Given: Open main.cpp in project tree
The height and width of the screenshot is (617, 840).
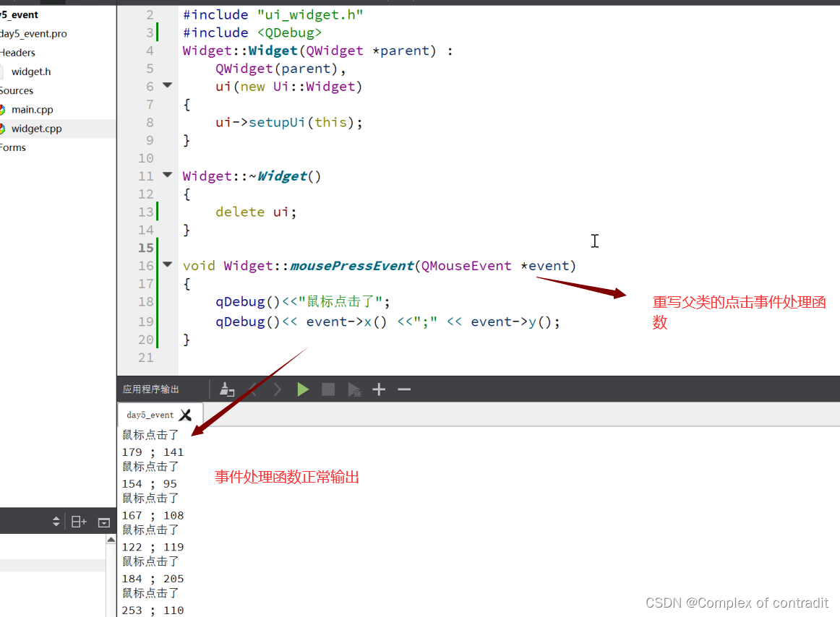Looking at the screenshot, I should [x=32, y=109].
